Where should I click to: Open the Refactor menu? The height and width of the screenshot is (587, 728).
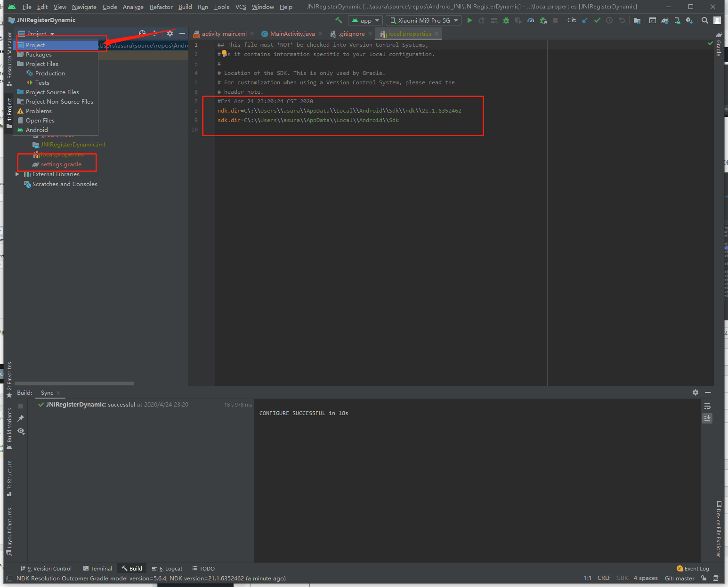point(161,7)
